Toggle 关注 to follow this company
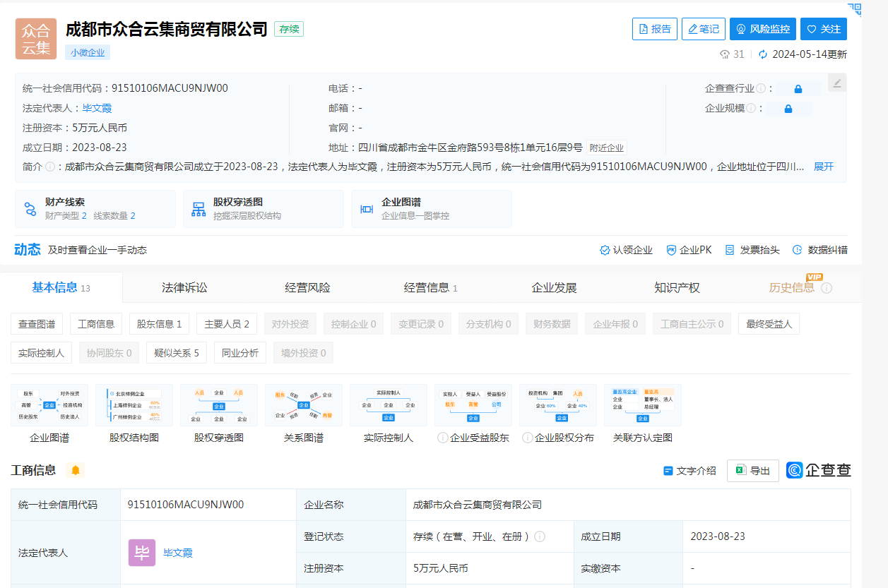The image size is (888, 588). [824, 29]
